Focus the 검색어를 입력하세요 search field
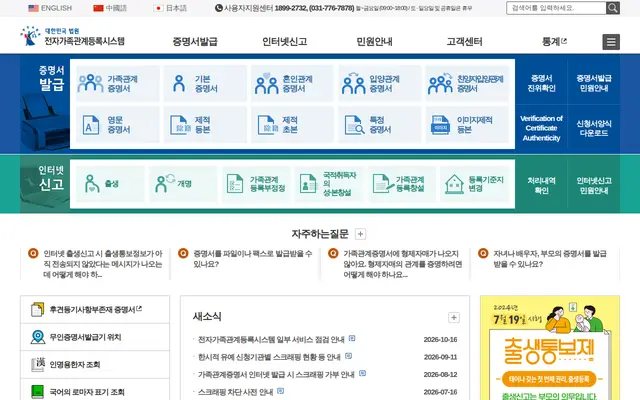The width and height of the screenshot is (640, 400). pos(556,8)
